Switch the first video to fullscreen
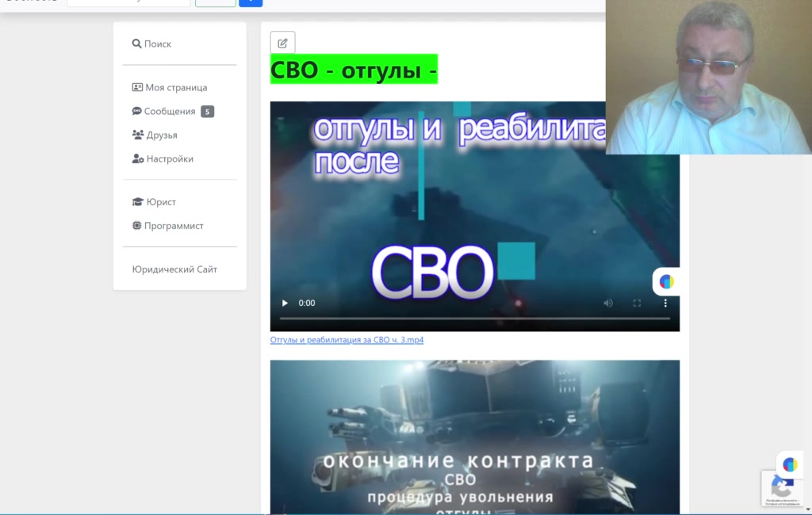812x515 pixels. tap(637, 303)
